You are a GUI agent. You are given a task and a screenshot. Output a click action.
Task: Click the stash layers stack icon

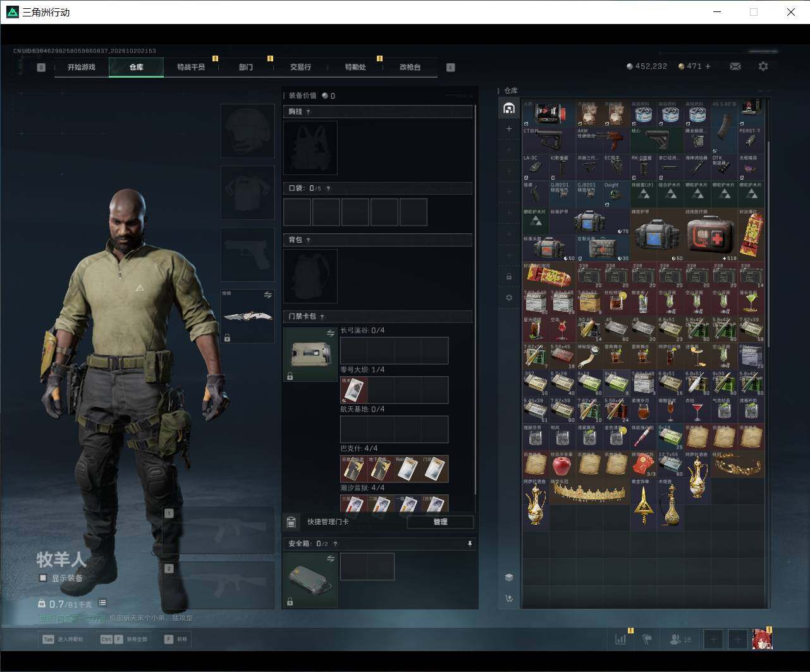tap(509, 577)
